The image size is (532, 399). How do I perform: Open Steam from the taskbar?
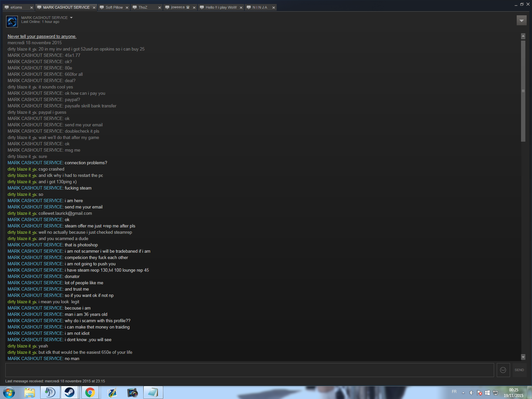click(69, 393)
